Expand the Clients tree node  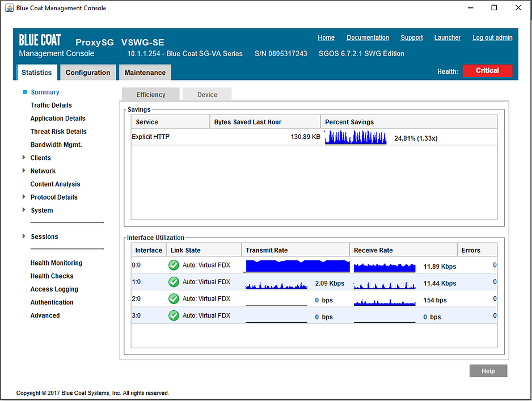coord(24,158)
